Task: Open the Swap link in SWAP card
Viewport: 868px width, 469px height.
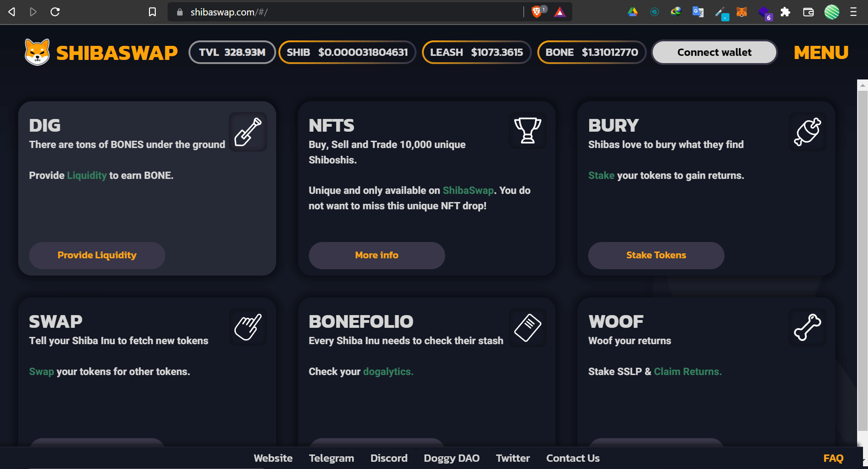Action: [x=41, y=371]
